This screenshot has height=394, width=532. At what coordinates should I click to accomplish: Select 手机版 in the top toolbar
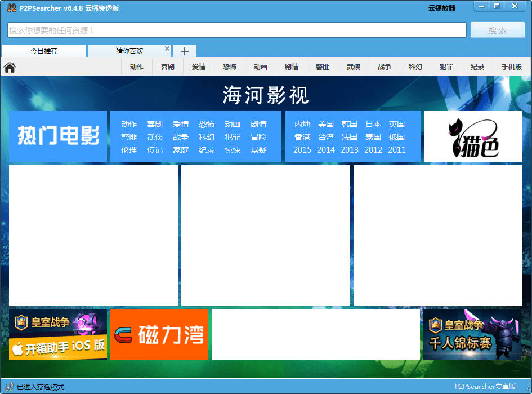pyautogui.click(x=511, y=67)
